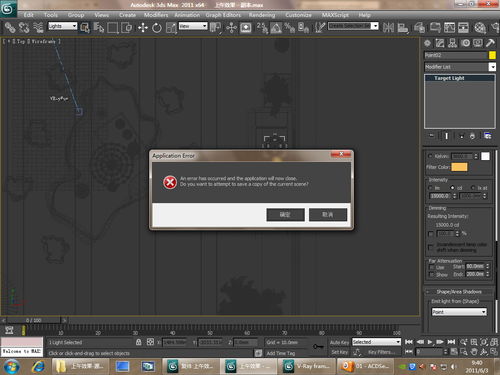500x375 pixels.
Task: Activate Select and Move tool
Action: 143,27
